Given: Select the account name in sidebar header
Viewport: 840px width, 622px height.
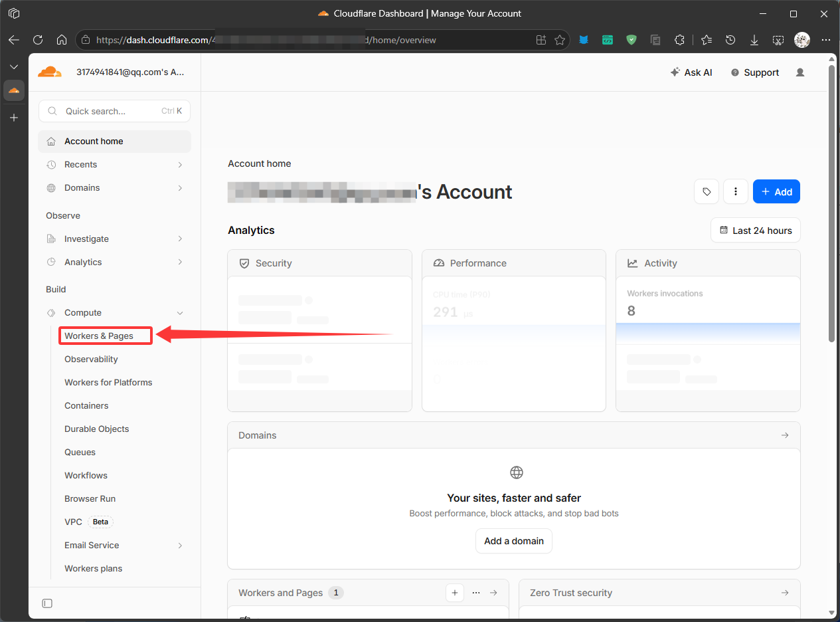Looking at the screenshot, I should (x=130, y=72).
